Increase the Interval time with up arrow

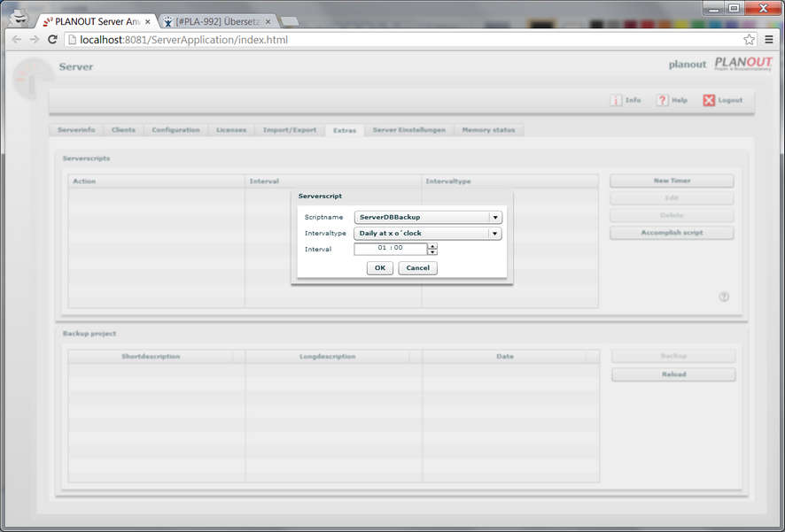[432, 246]
